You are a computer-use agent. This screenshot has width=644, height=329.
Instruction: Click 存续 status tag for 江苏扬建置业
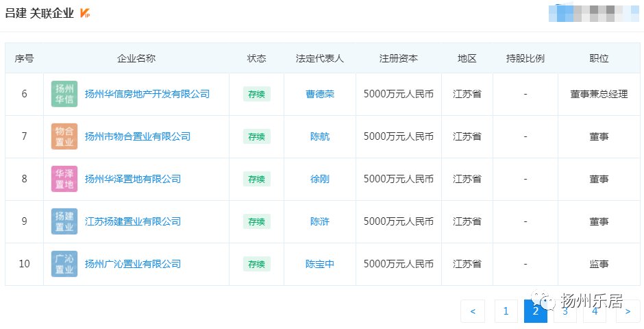(257, 221)
